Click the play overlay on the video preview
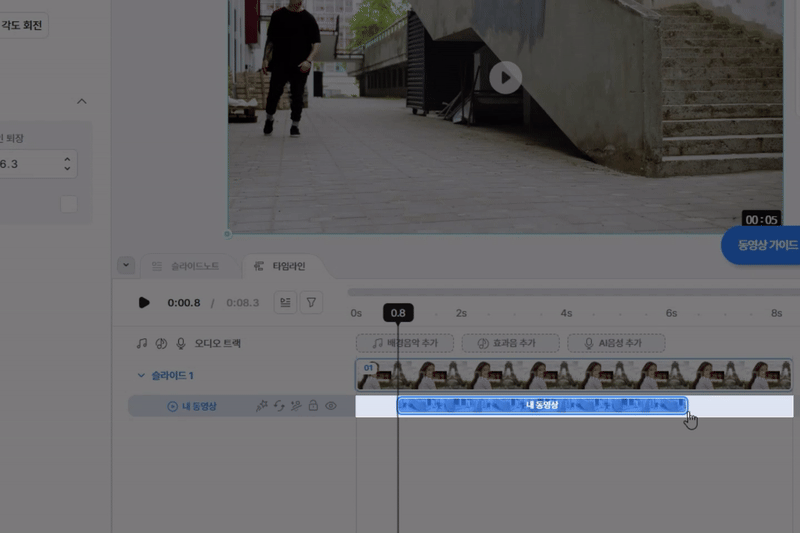The height and width of the screenshot is (533, 800). click(506, 77)
